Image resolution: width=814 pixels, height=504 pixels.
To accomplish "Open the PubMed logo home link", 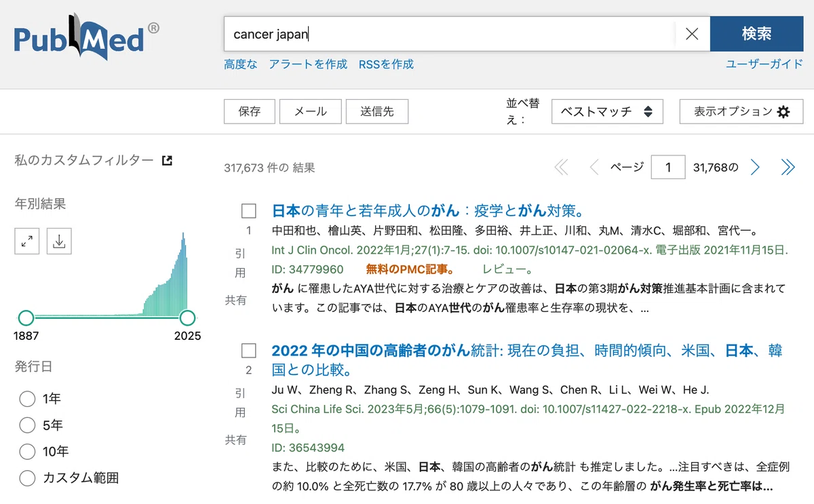I will pyautogui.click(x=87, y=36).
